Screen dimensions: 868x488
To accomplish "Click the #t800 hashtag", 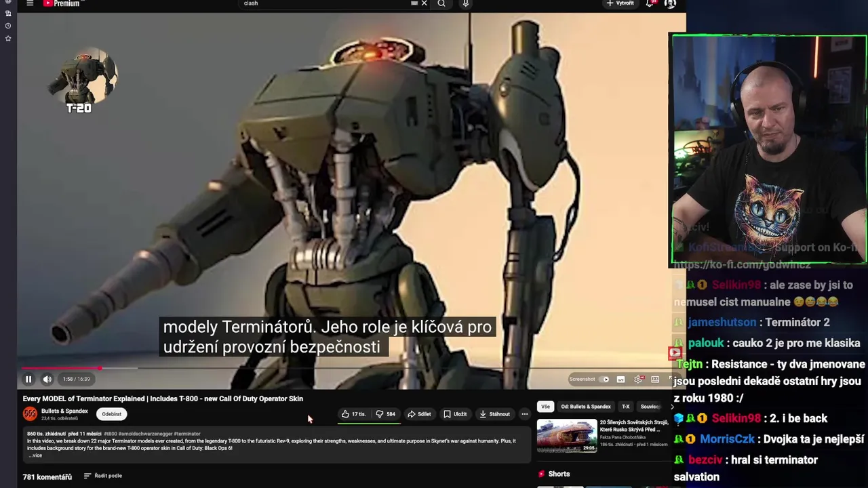I will (111, 434).
